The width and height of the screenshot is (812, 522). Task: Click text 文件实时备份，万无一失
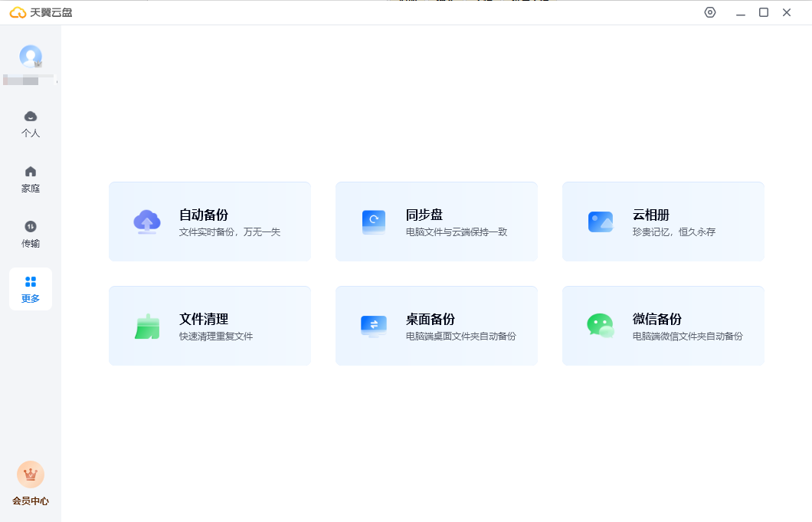[x=229, y=232]
